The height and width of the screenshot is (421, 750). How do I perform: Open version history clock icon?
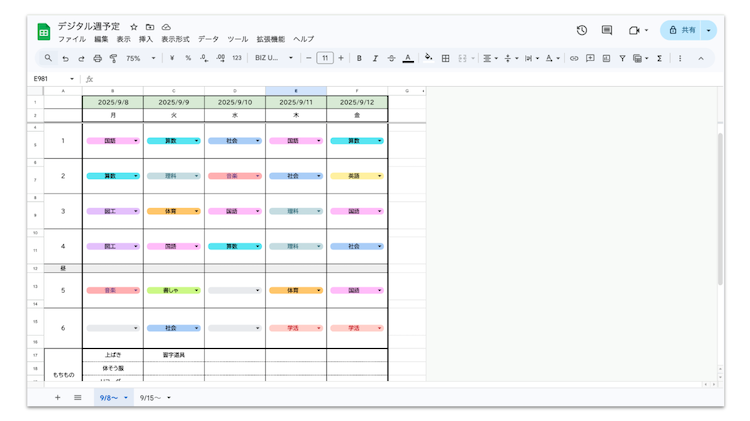click(582, 31)
